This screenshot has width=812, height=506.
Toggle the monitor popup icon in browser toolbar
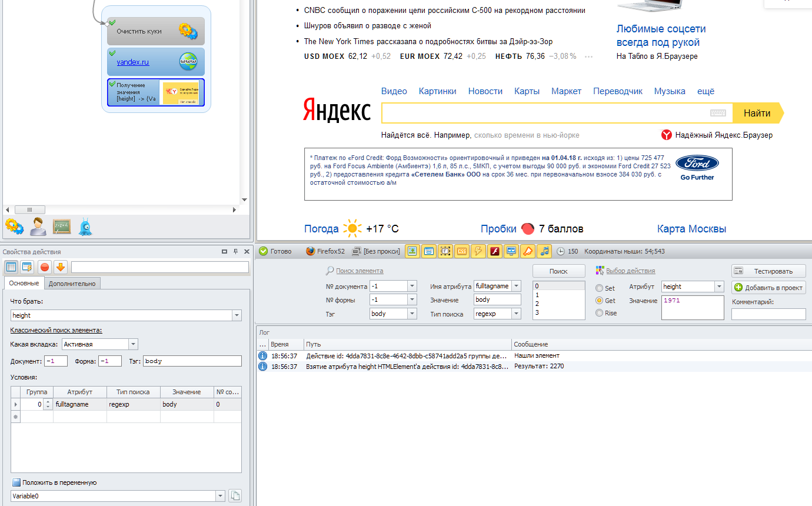511,251
